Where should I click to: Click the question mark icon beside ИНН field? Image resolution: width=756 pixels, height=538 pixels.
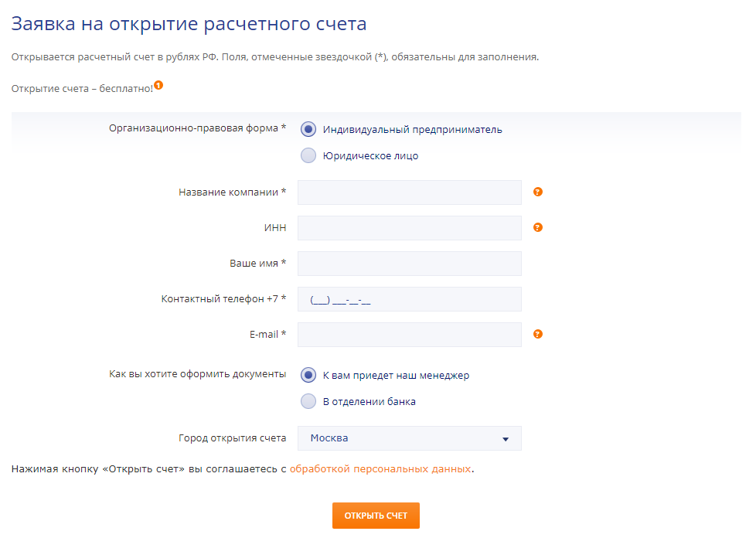click(x=537, y=227)
